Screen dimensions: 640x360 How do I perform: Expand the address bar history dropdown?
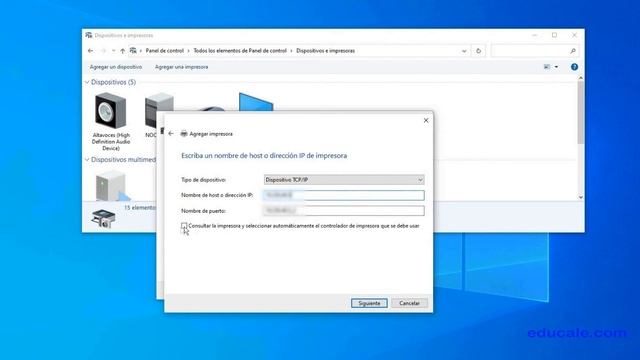[464, 51]
